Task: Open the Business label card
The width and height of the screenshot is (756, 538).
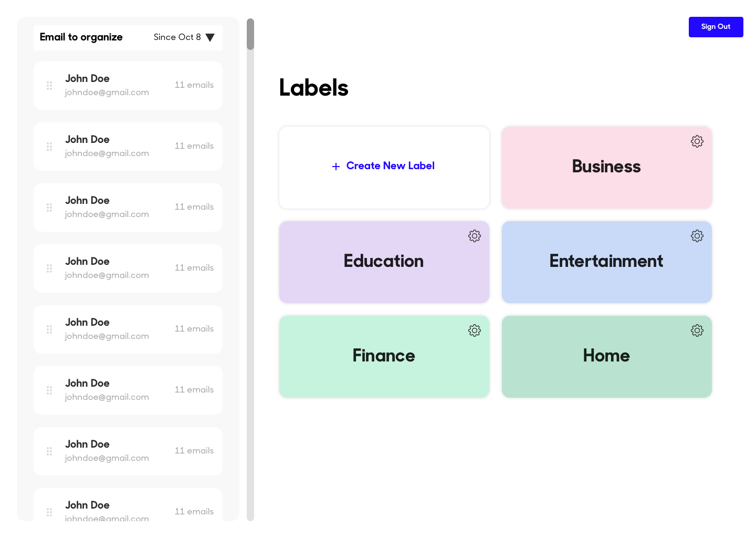Action: pyautogui.click(x=607, y=168)
